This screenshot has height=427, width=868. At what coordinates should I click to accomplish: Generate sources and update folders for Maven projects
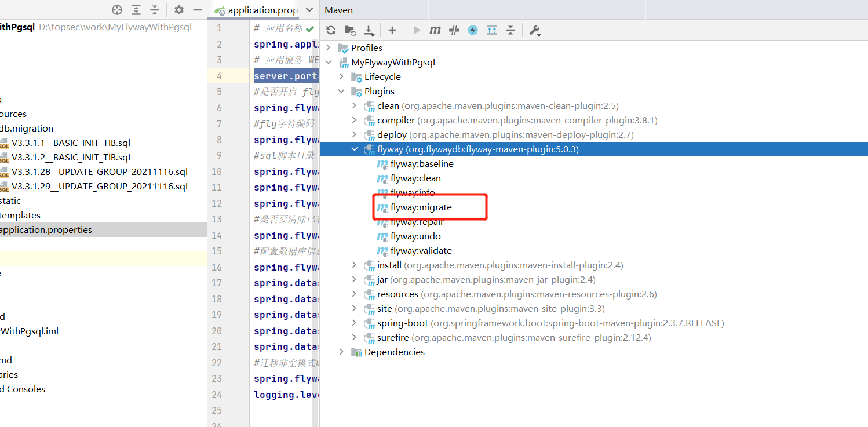pyautogui.click(x=348, y=30)
